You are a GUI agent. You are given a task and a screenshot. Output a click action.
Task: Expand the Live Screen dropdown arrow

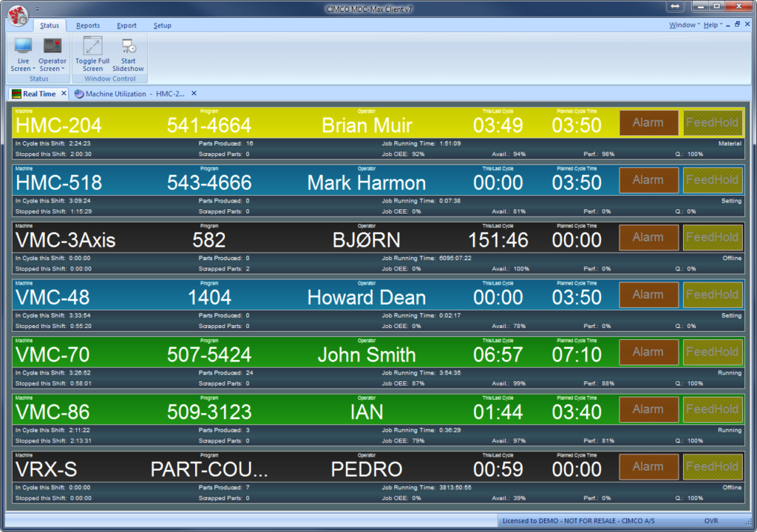tap(34, 69)
